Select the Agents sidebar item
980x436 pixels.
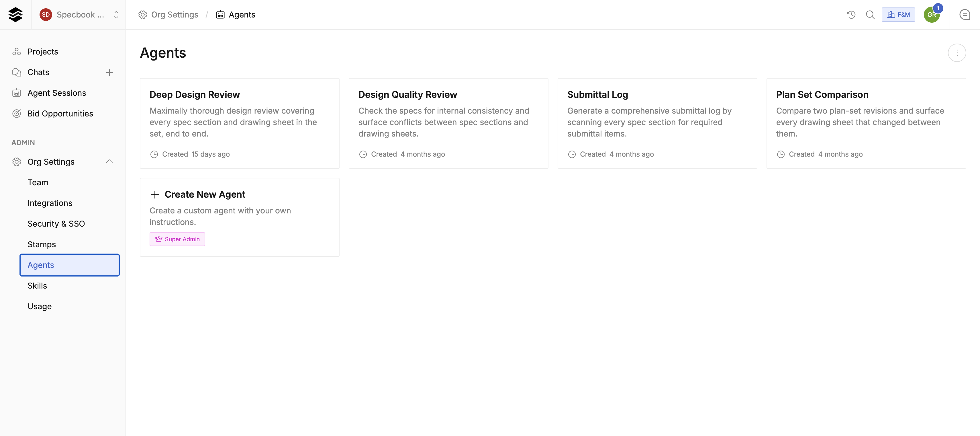pyautogui.click(x=70, y=265)
